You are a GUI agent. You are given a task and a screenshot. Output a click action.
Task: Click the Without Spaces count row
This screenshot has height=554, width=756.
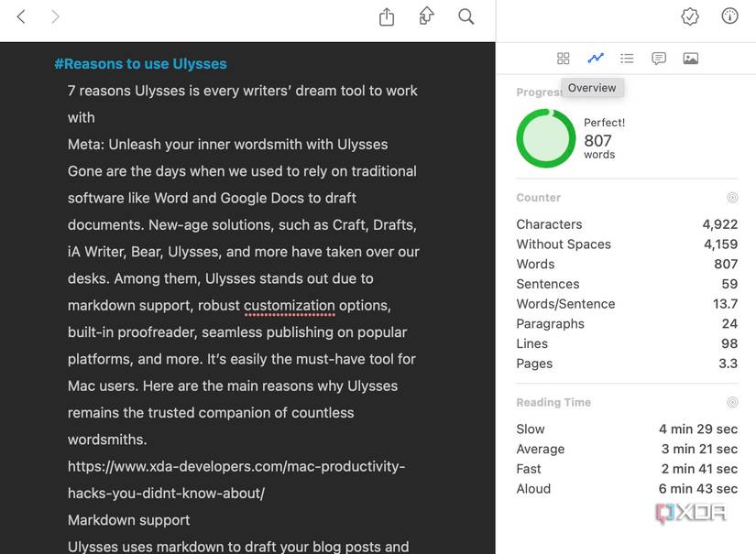pyautogui.click(x=627, y=244)
